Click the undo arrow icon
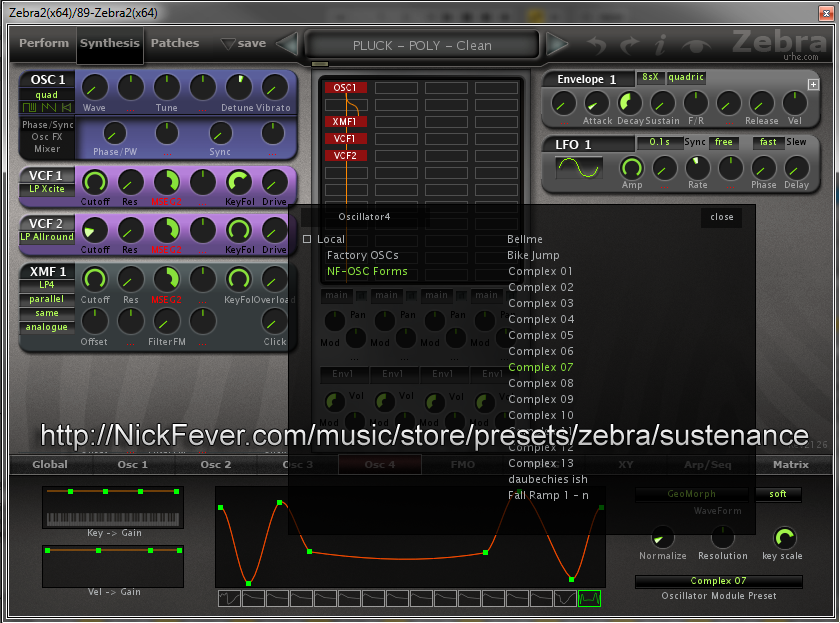Screen dimensions: 840x623 pos(596,45)
